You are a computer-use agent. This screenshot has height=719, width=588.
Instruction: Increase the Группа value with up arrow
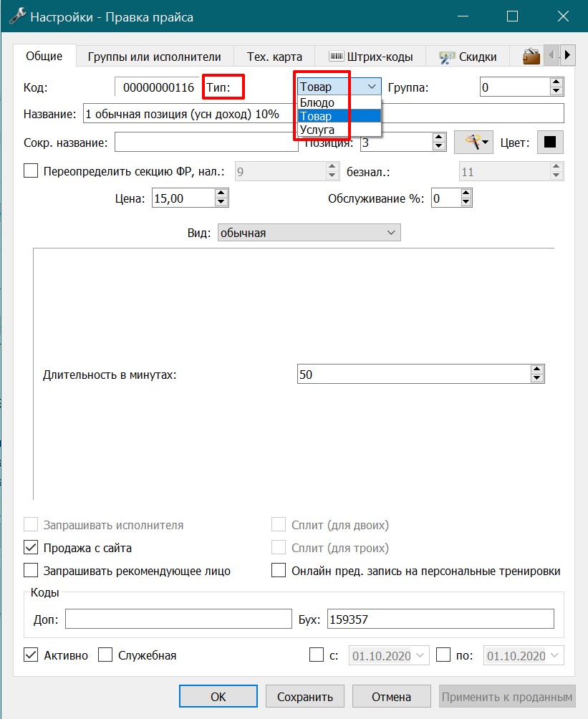(556, 82)
